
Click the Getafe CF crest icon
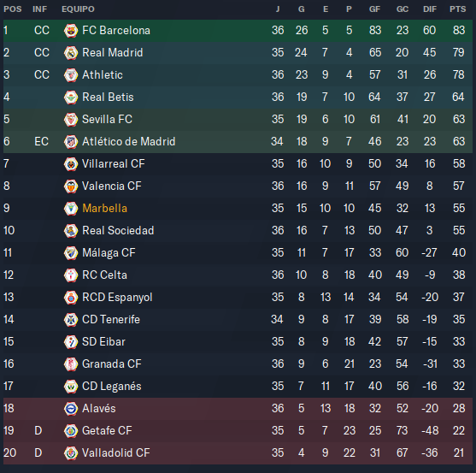pos(71,430)
